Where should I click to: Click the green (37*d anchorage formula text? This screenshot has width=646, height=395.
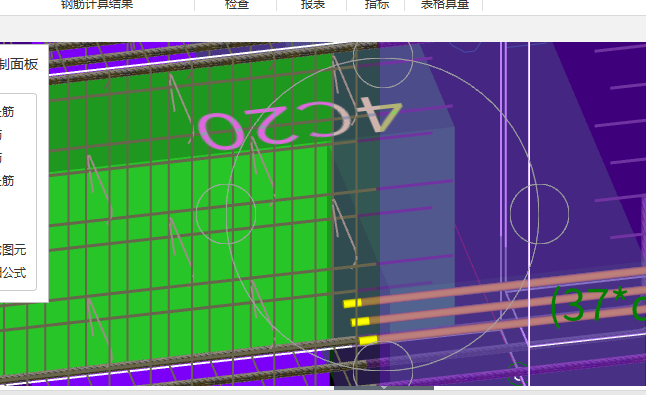[598, 306]
